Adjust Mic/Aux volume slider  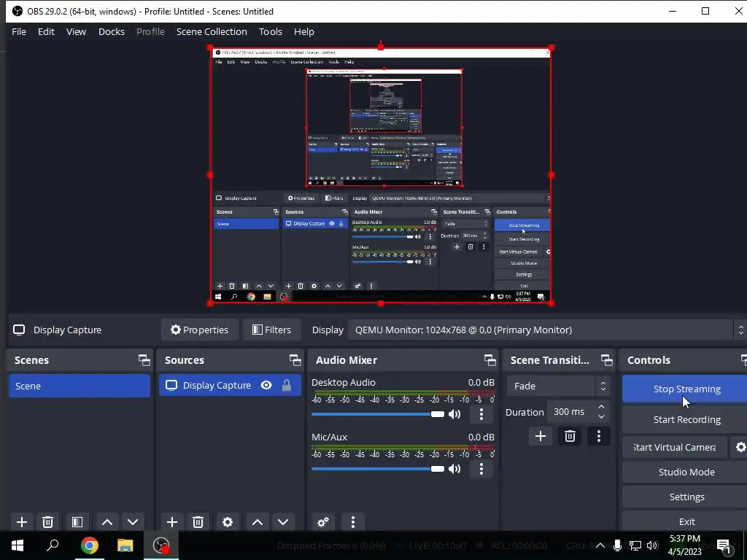[x=377, y=469]
